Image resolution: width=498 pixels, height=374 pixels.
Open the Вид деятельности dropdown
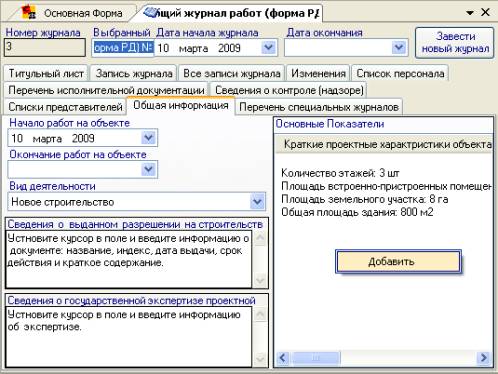tap(257, 201)
